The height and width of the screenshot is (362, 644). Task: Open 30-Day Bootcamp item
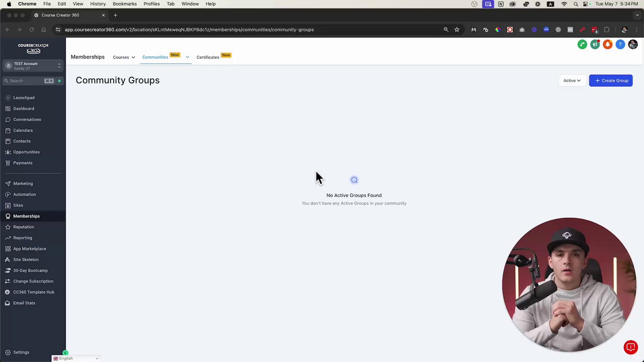pyautogui.click(x=30, y=270)
